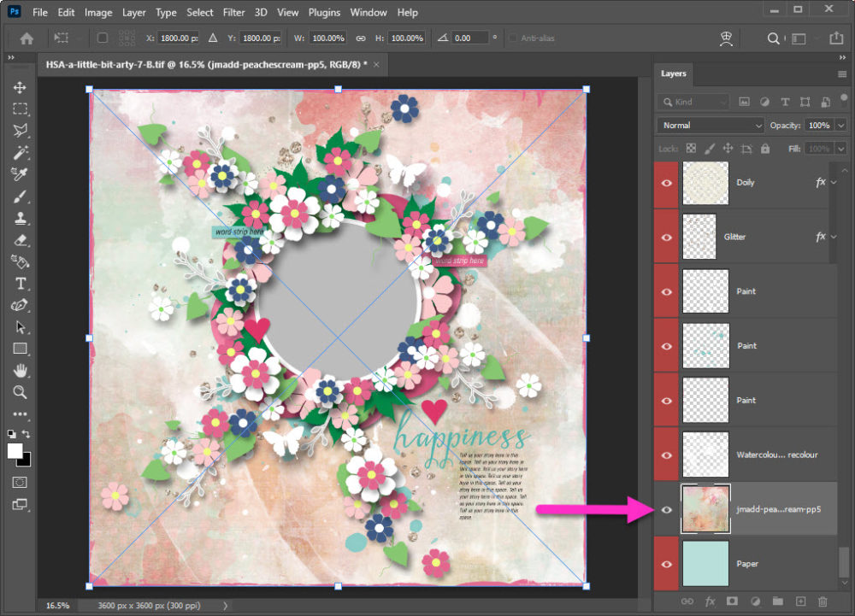Select the Rectangular Marquee tool
This screenshot has width=855, height=616.
click(x=21, y=109)
